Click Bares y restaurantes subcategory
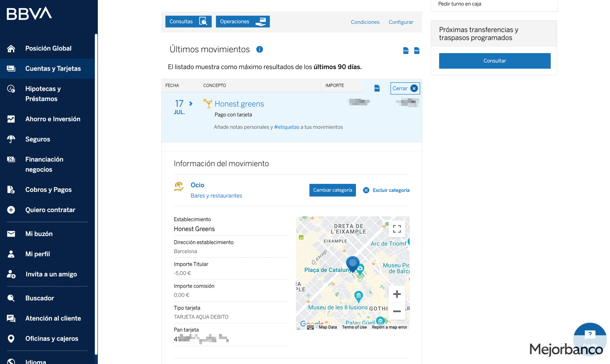Viewport: 610px width, 364px height. pyautogui.click(x=216, y=195)
